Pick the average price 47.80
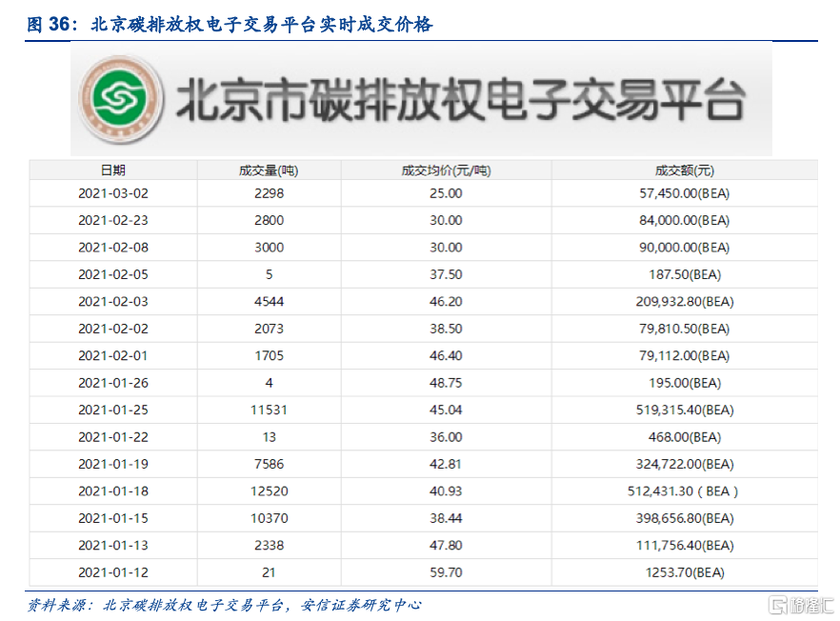Viewport: 840px width, 621px height. (x=446, y=546)
